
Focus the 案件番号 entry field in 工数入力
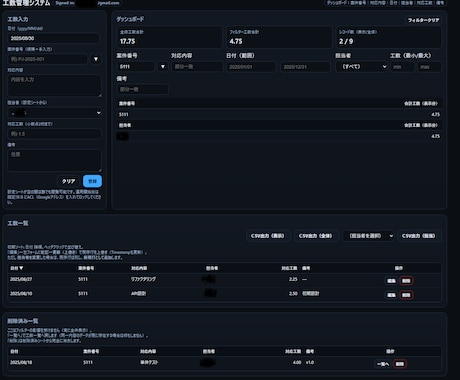click(48, 59)
